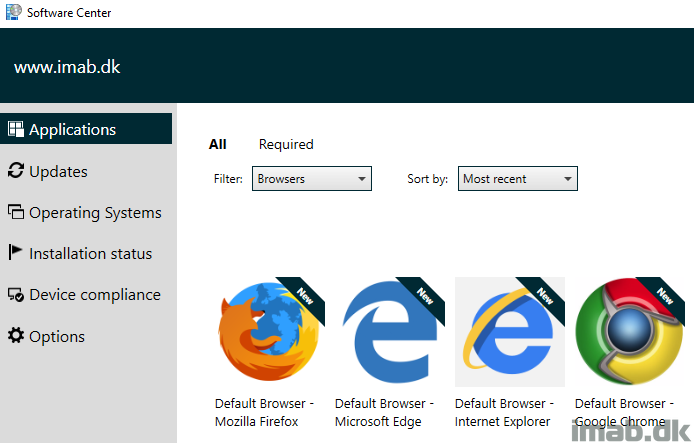The image size is (694, 443).
Task: Click 'Default Browser - Internet Explorer' label
Action: pyautogui.click(x=505, y=412)
